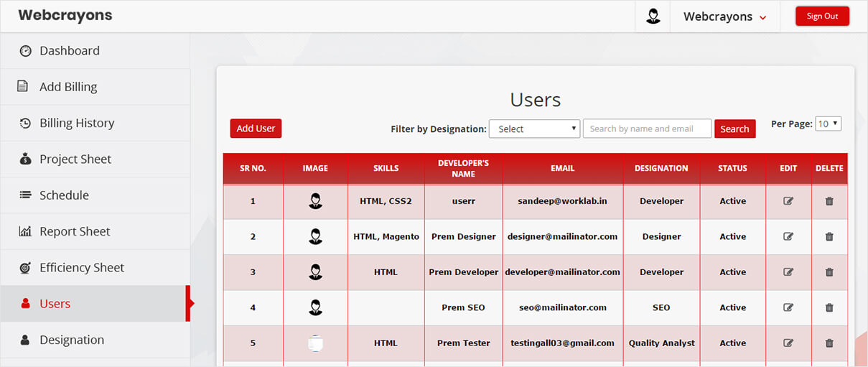This screenshot has width=868, height=367.
Task: Click edit icon for Prem Developer row
Action: [x=788, y=272]
